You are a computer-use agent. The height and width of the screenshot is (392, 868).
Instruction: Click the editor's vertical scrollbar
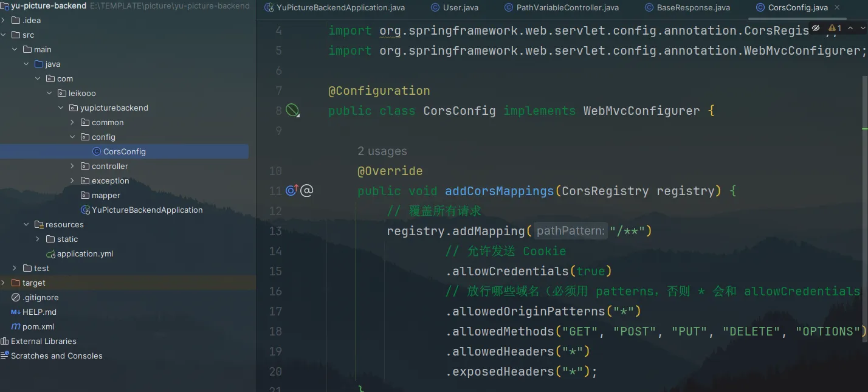point(865,182)
